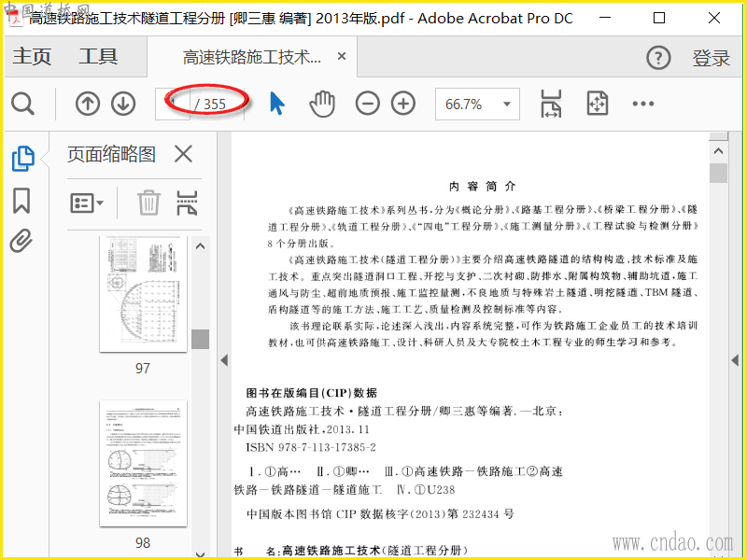
Task: Activate the selection arrow tool
Action: [x=276, y=104]
